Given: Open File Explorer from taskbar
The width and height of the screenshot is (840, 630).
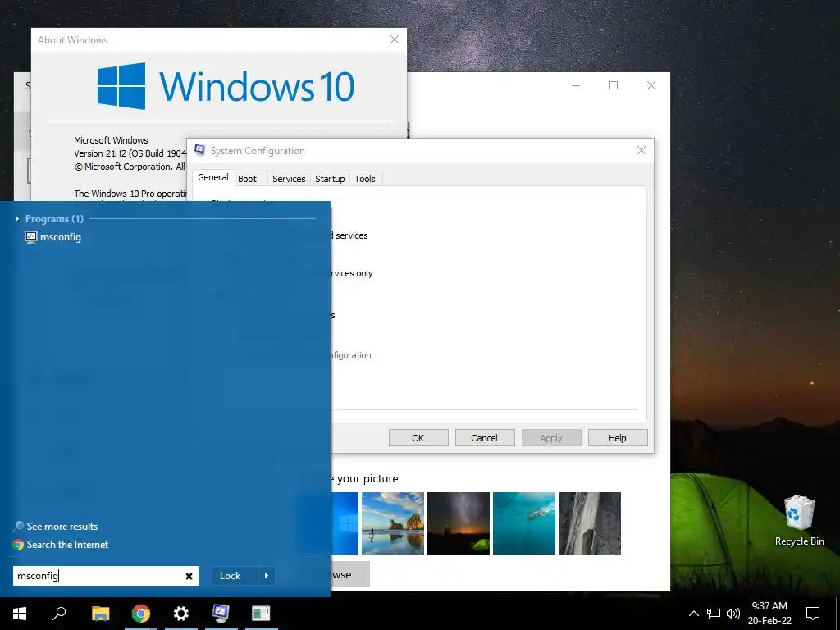Looking at the screenshot, I should [100, 614].
